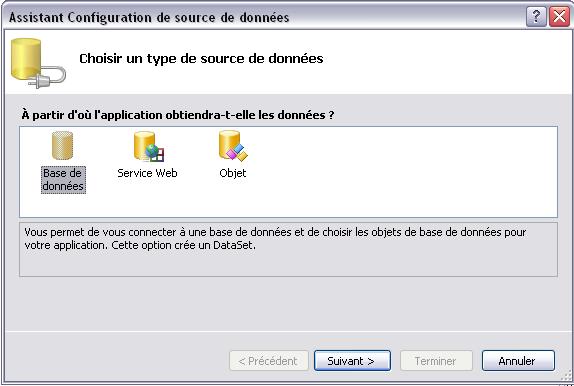The image size is (574, 386).
Task: Click the 'À partir d'où l'application' question label
Action: (x=178, y=115)
